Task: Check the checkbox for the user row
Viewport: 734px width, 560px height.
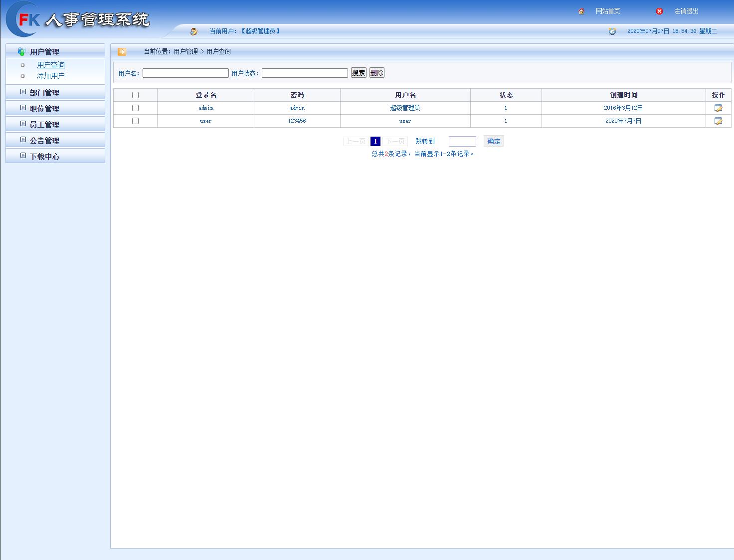Action: tap(135, 120)
